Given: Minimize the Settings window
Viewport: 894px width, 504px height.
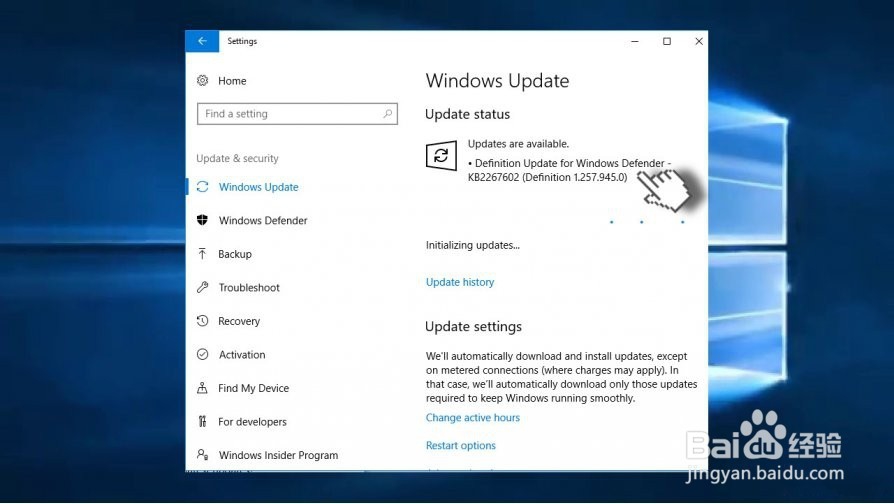Looking at the screenshot, I should pyautogui.click(x=635, y=41).
